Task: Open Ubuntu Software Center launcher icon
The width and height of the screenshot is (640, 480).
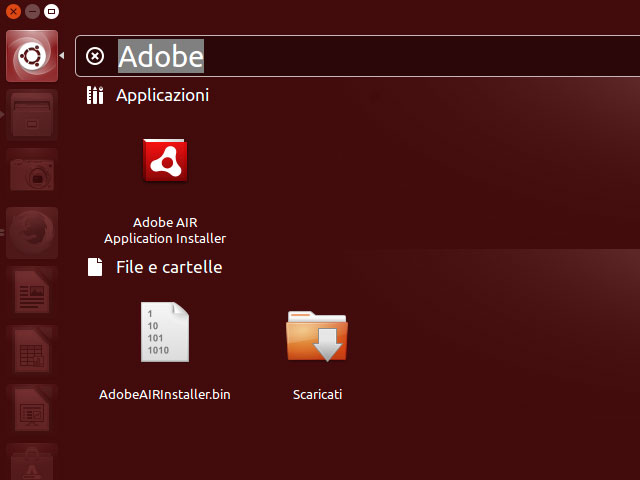Action: click(32, 462)
